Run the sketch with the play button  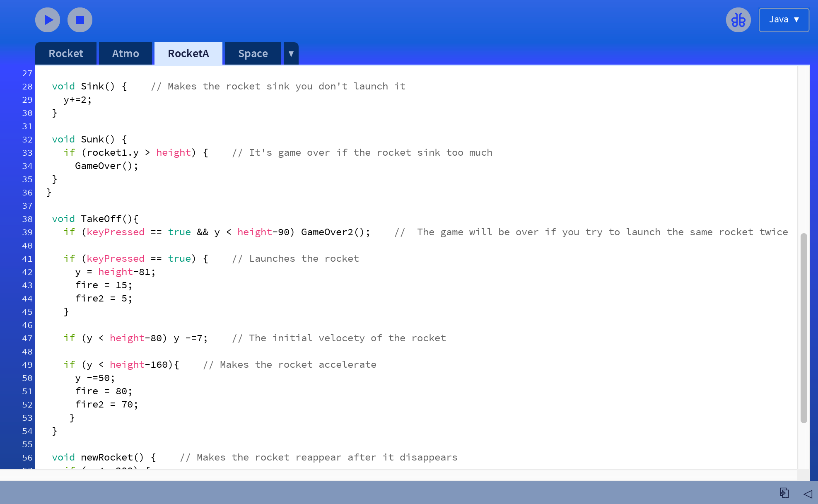[48, 20]
